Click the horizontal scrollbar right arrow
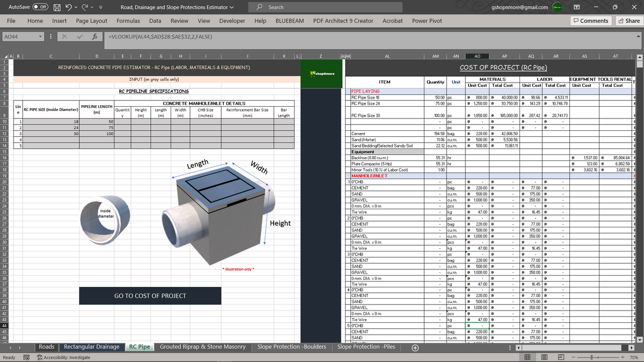Screen dimensions: 644x362 [633, 347]
